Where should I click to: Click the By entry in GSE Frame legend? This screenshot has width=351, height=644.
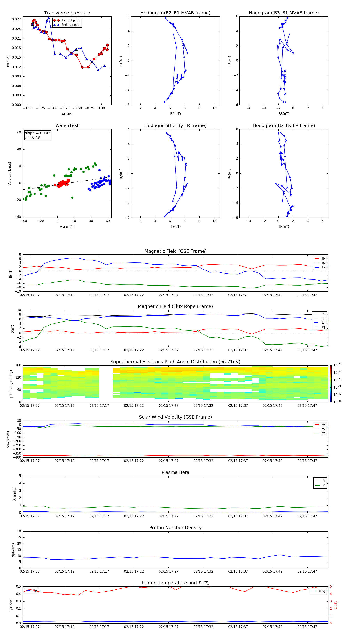tap(320, 263)
